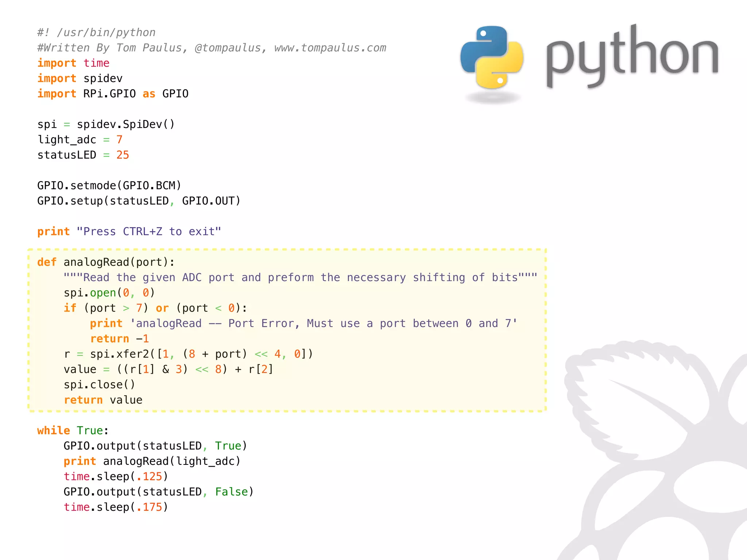Click the 'analogRead -- Port Error' print line
The width and height of the screenshot is (747, 560).
click(303, 323)
